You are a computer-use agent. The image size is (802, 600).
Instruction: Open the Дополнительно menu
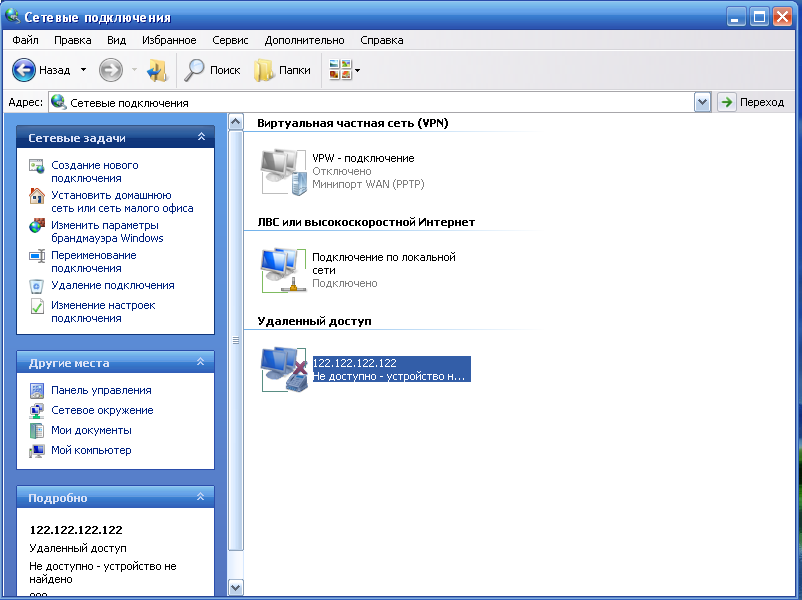point(304,40)
